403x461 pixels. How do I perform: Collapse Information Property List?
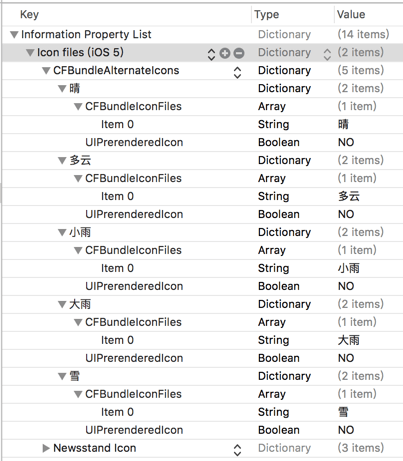[x=14, y=35]
